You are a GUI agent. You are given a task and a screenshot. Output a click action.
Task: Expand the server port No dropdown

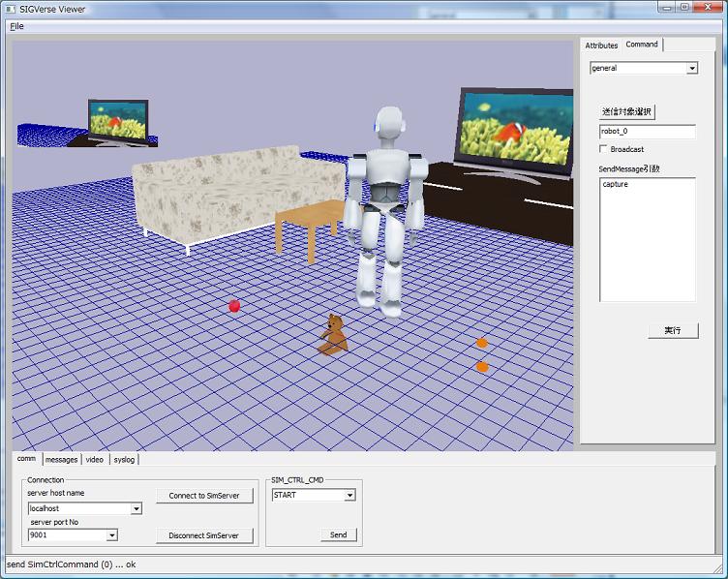pos(112,534)
